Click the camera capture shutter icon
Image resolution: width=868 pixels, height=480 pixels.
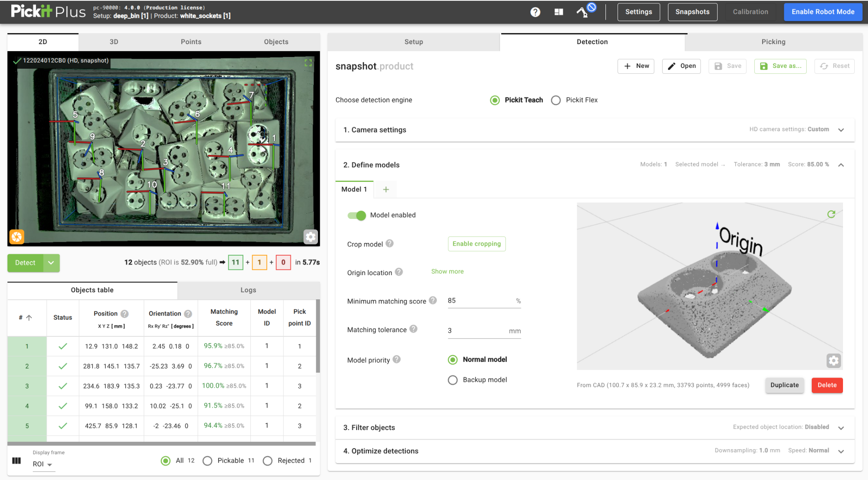tap(16, 237)
